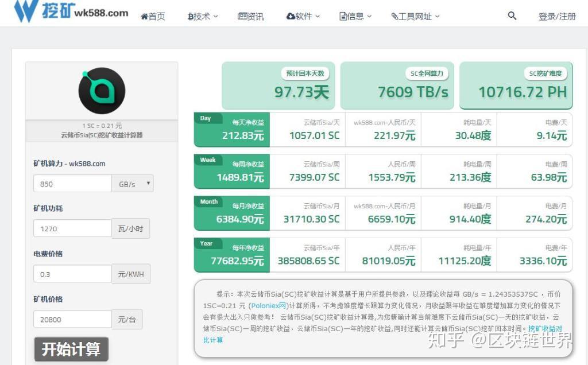Open the 资讯 news menu item
588x365 pixels.
[x=250, y=17]
